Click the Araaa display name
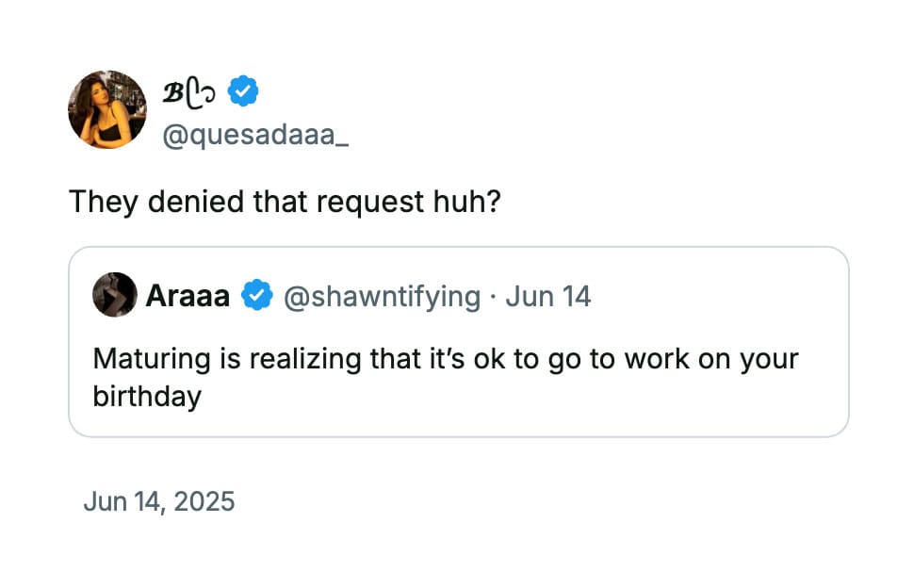 pos(188,296)
